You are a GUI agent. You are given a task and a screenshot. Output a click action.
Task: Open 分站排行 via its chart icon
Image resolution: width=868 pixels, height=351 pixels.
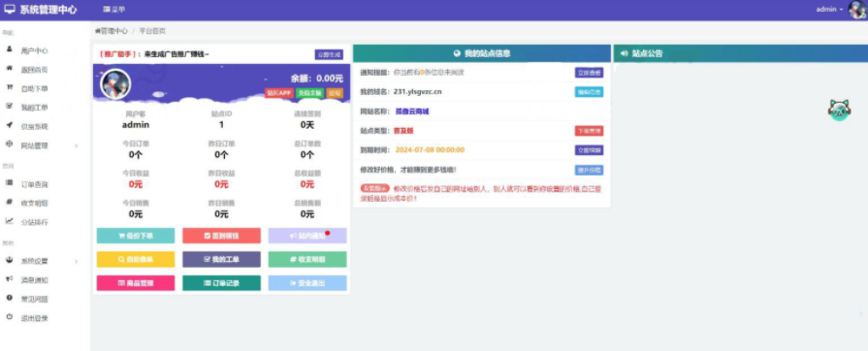coord(10,221)
